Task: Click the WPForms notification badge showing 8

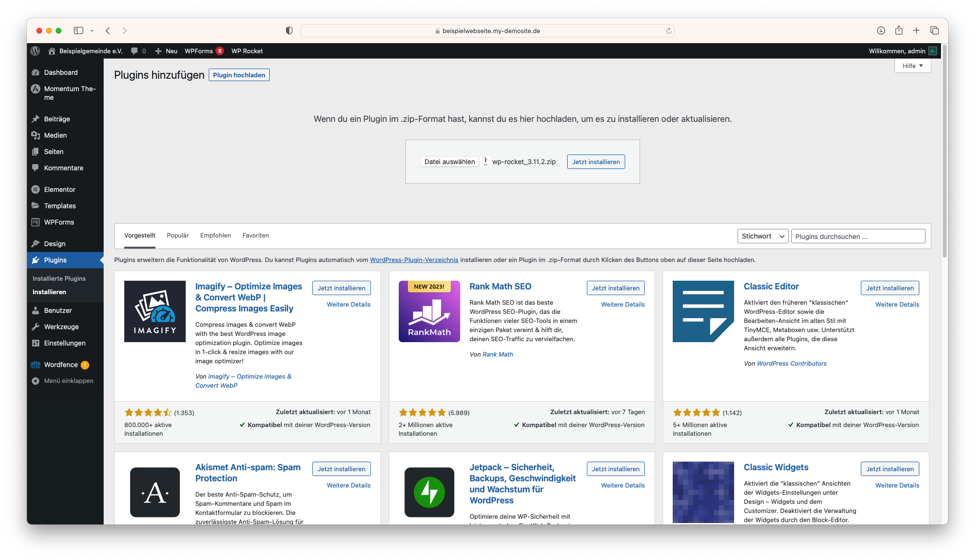Action: tap(220, 51)
